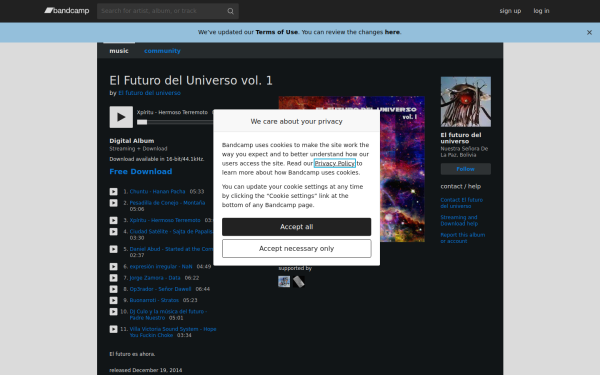Open artist link under album title
The width and height of the screenshot is (600, 375).
coord(149,93)
